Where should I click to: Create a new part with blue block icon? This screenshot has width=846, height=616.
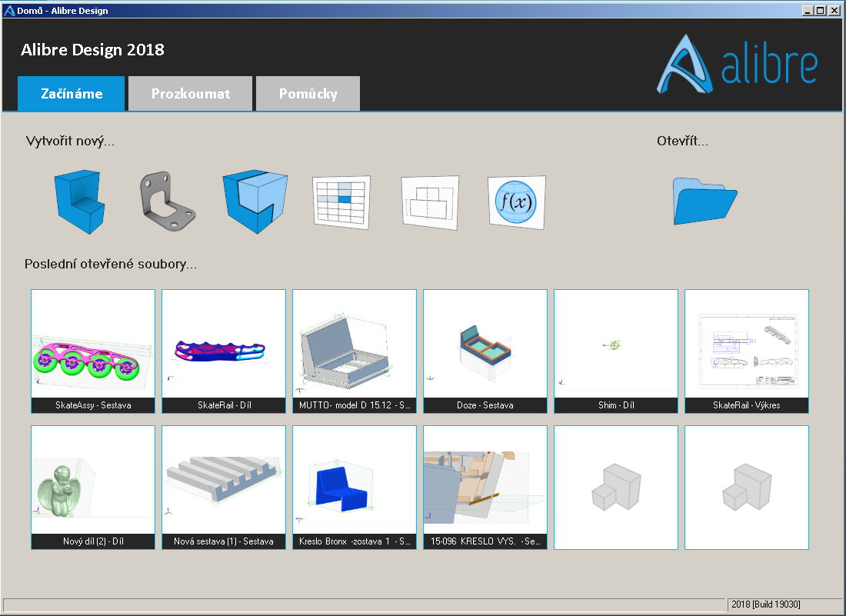[79, 201]
